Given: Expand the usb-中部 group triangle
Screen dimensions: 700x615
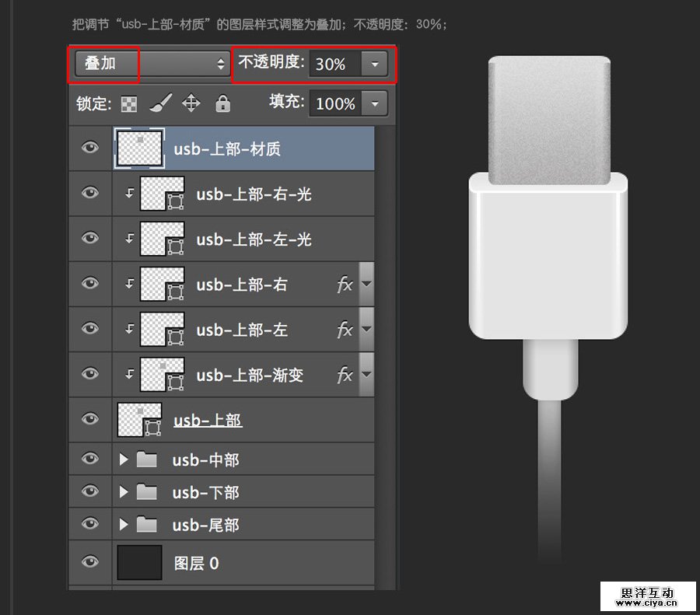Looking at the screenshot, I should tap(124, 459).
